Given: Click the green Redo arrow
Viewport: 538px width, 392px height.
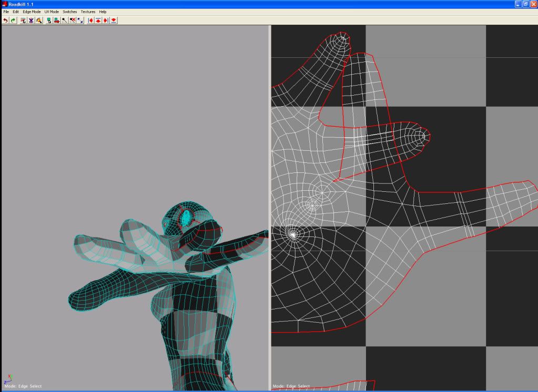Looking at the screenshot, I should click(x=13, y=20).
